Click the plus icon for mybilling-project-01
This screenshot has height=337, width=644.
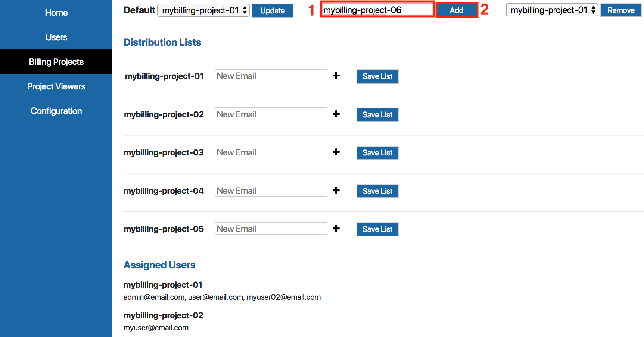click(x=336, y=76)
